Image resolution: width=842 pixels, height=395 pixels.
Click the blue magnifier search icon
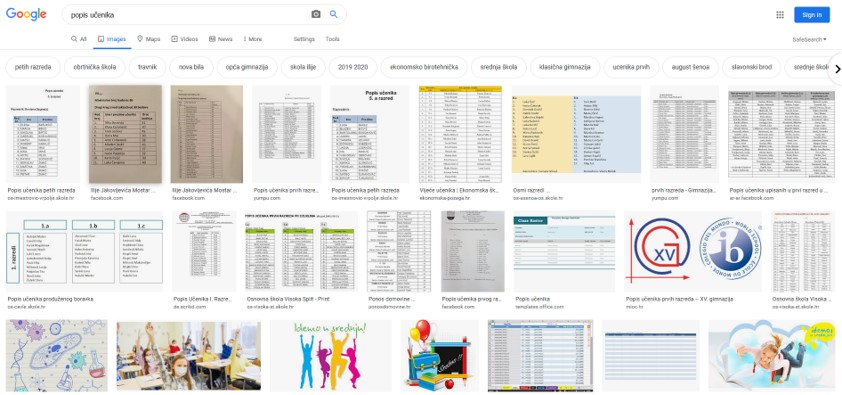tap(333, 14)
